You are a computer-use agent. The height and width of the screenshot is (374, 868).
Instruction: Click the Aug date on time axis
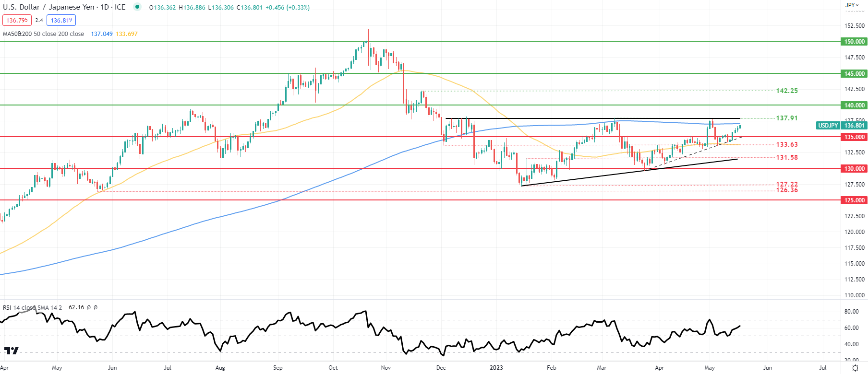point(220,368)
